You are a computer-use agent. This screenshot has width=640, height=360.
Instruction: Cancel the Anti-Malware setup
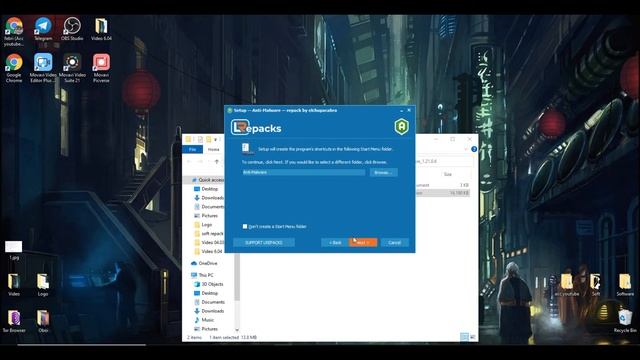tap(395, 242)
